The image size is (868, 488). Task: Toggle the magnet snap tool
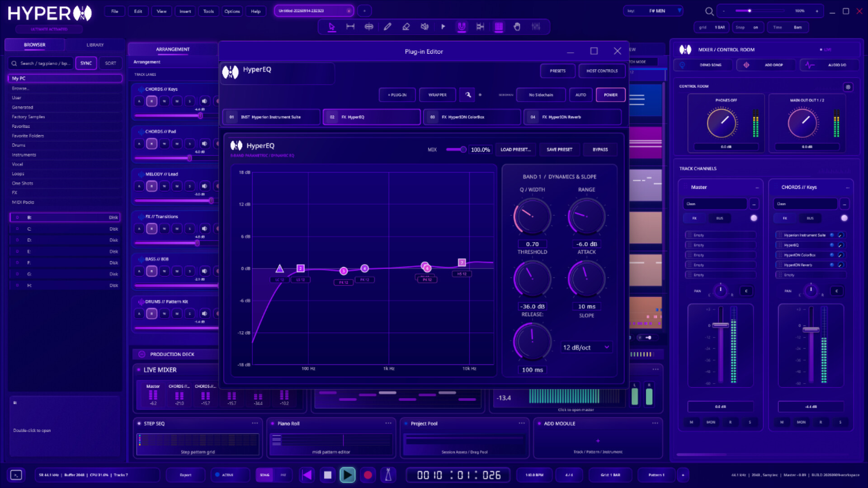click(x=462, y=27)
